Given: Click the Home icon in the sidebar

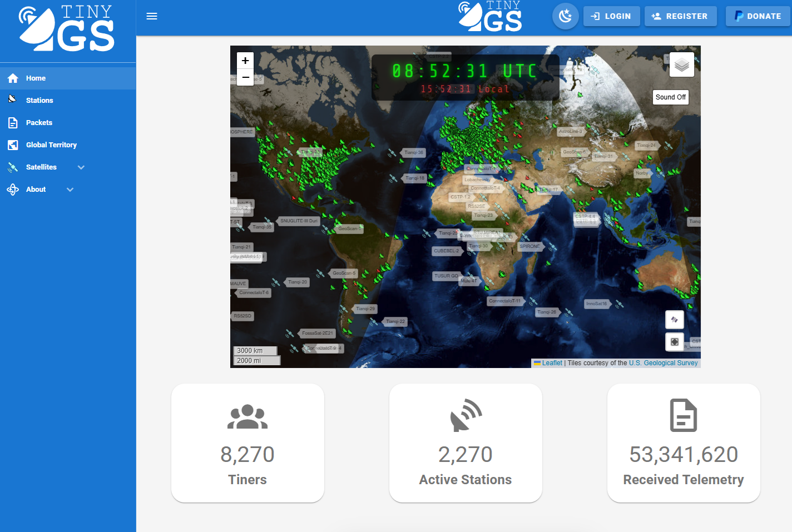Looking at the screenshot, I should coord(13,78).
